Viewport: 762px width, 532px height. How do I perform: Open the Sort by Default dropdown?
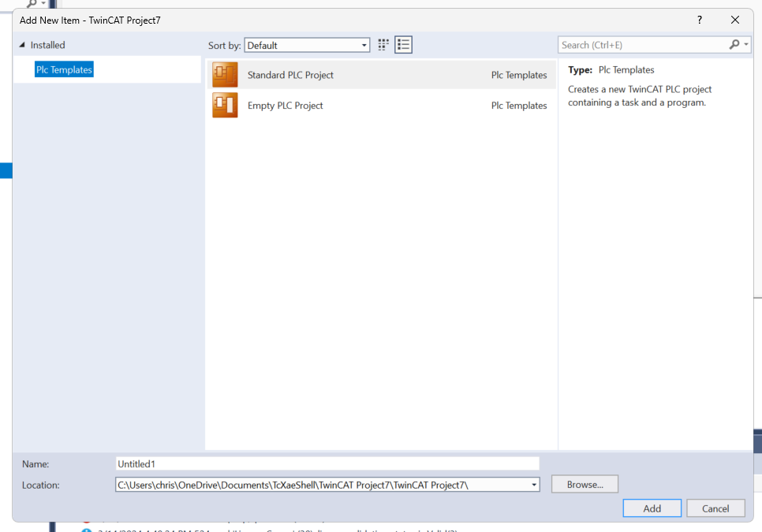click(307, 45)
